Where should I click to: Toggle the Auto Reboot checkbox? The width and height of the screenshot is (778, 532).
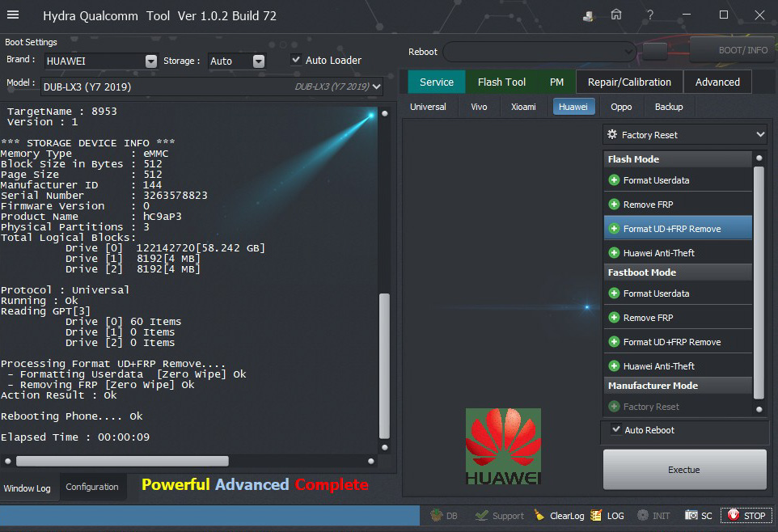point(615,429)
